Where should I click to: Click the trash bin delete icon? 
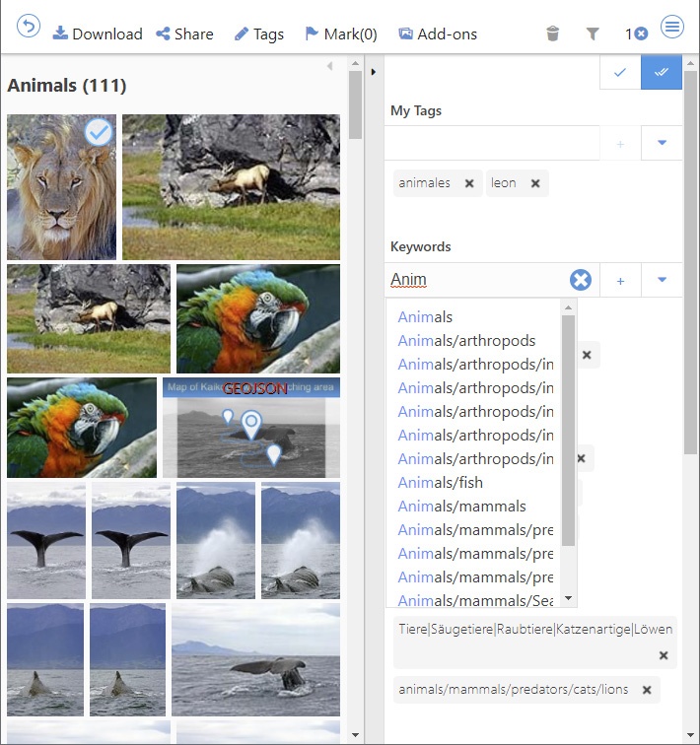pyautogui.click(x=552, y=34)
